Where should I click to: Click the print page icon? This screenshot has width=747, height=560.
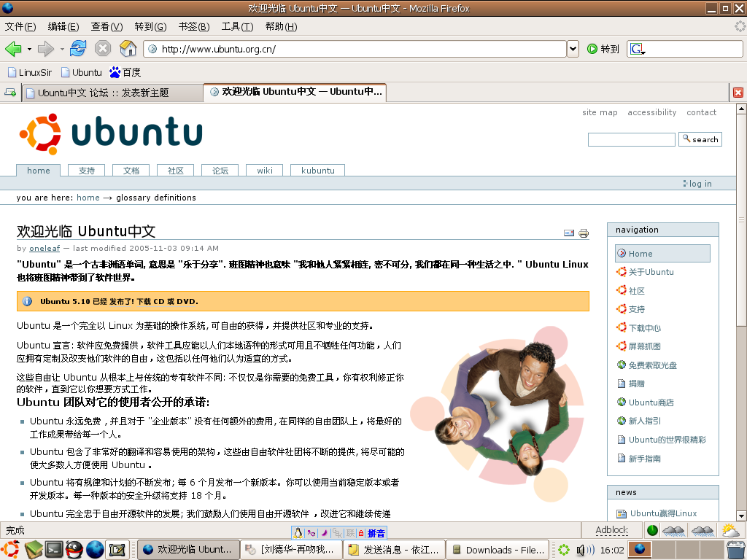pyautogui.click(x=584, y=233)
